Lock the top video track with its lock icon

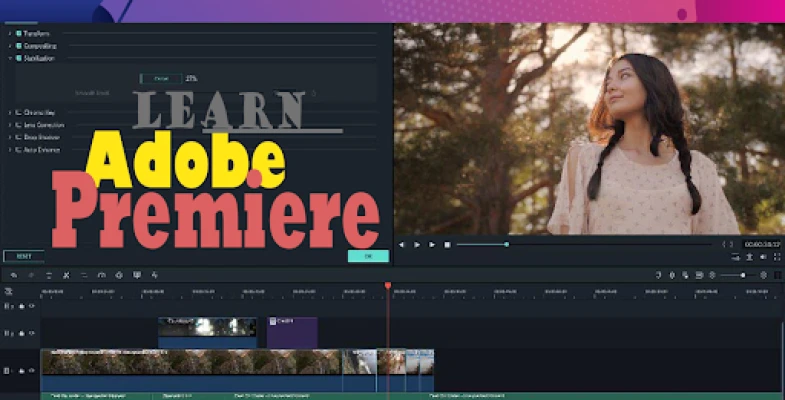pos(22,306)
